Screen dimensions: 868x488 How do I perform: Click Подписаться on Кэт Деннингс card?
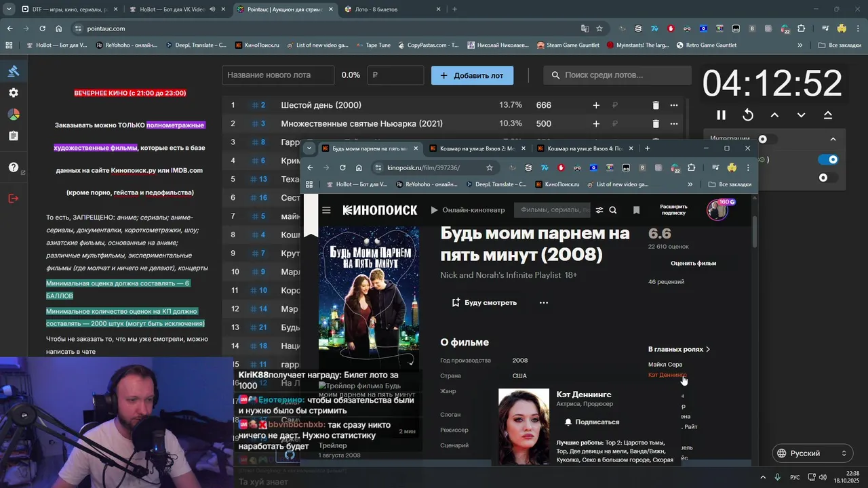click(592, 422)
